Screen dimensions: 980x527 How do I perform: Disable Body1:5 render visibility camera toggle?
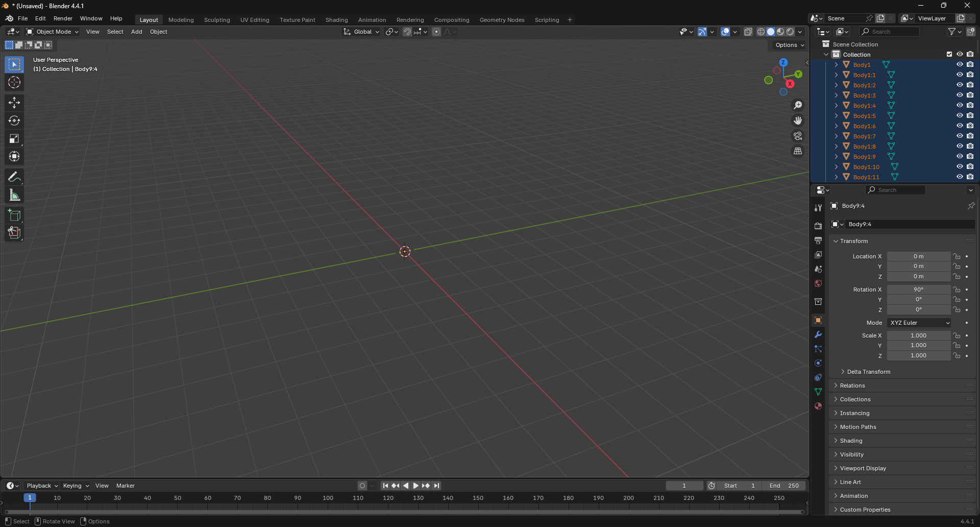[970, 115]
